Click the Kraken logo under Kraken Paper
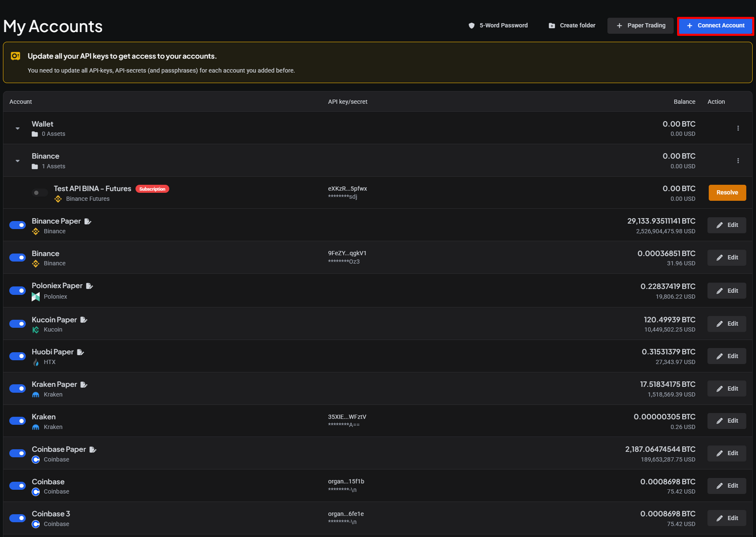The image size is (756, 537). tap(35, 395)
